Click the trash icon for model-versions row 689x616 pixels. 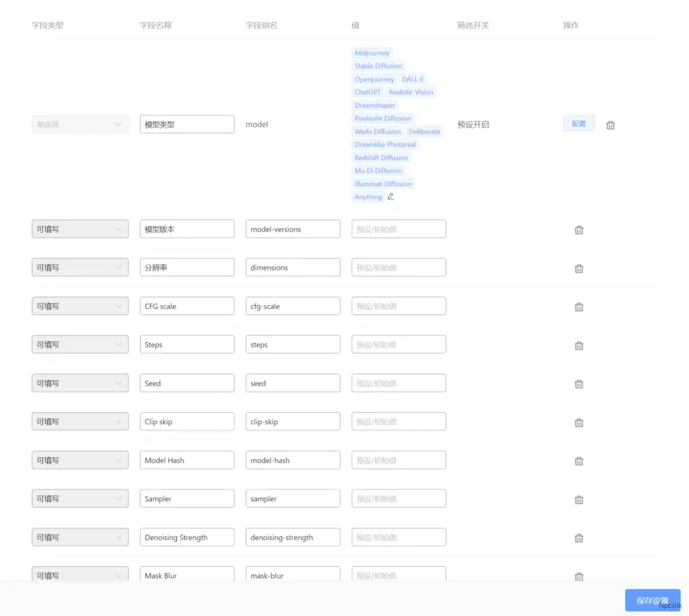coord(579,230)
